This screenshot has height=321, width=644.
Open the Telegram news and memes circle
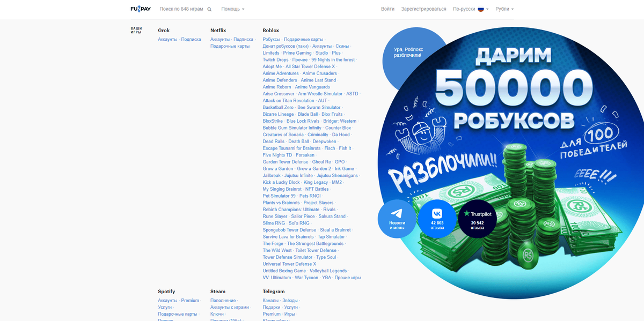pos(397,219)
